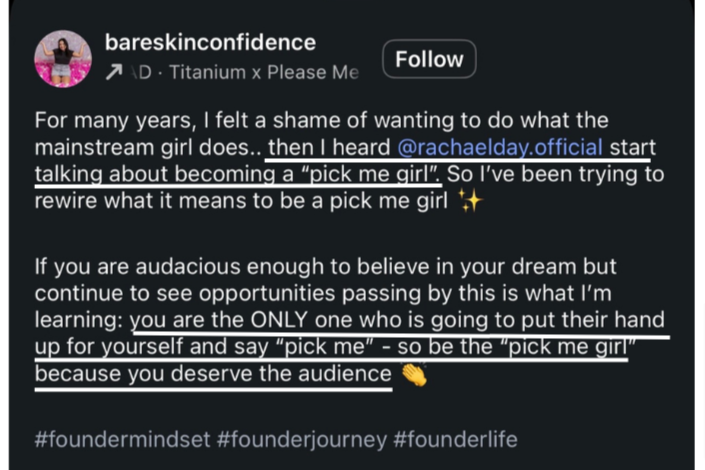The width and height of the screenshot is (705, 470).
Task: Click the diagonal arrow audio icon
Action: 114,72
